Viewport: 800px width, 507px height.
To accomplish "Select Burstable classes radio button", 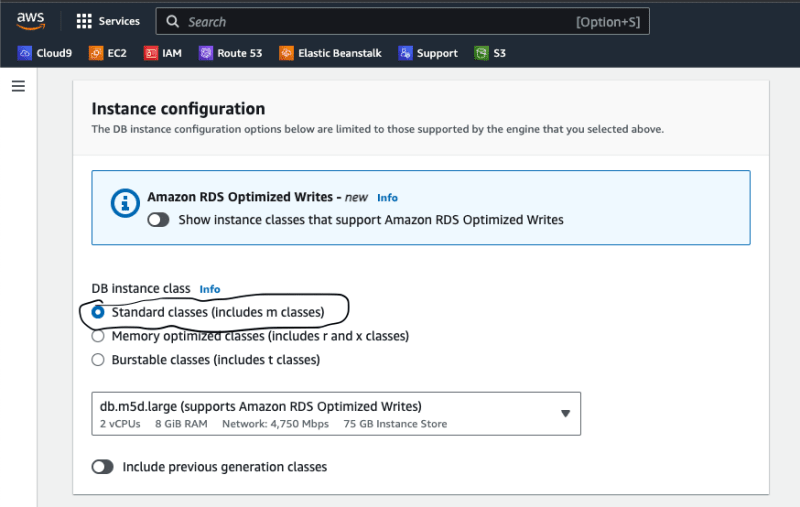I will coord(98,360).
